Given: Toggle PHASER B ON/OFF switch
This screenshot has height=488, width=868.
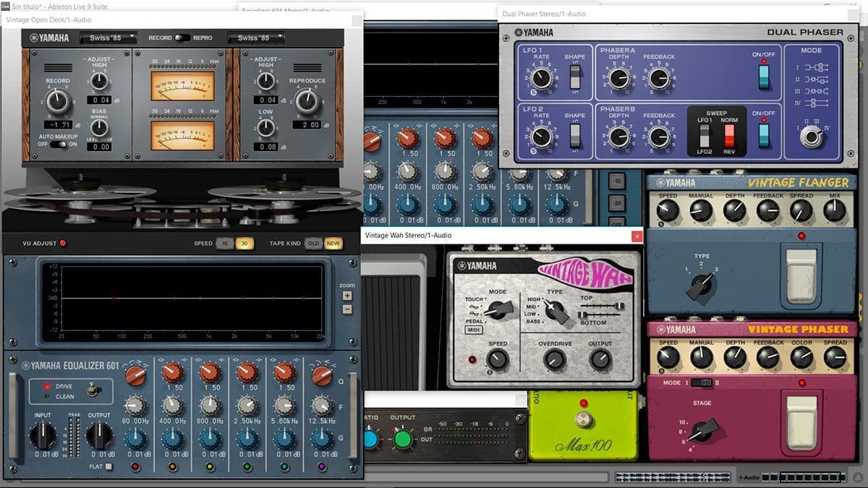Looking at the screenshot, I should click(x=763, y=134).
